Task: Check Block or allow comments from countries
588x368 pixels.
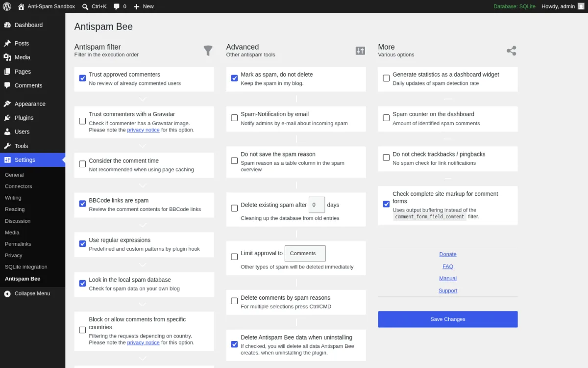Action: tap(82, 330)
